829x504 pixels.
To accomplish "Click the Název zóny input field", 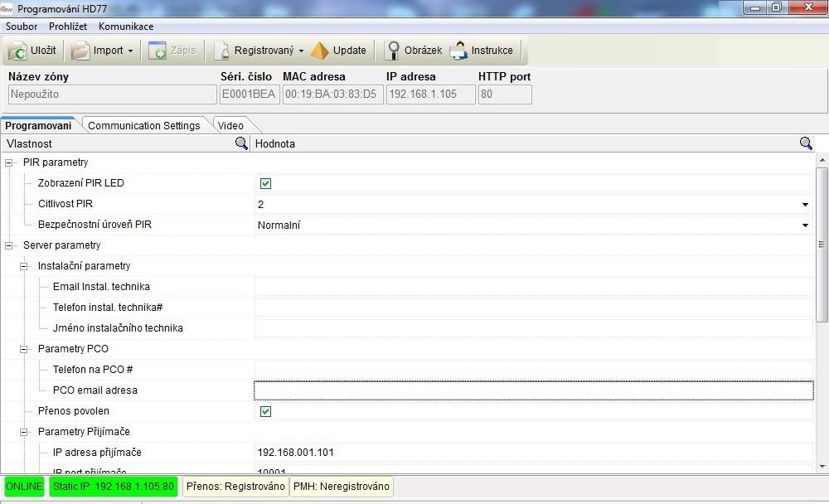I will [x=112, y=94].
